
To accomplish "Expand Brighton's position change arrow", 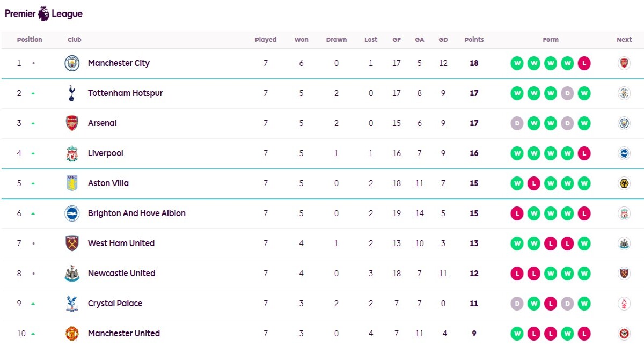I will coord(33,213).
